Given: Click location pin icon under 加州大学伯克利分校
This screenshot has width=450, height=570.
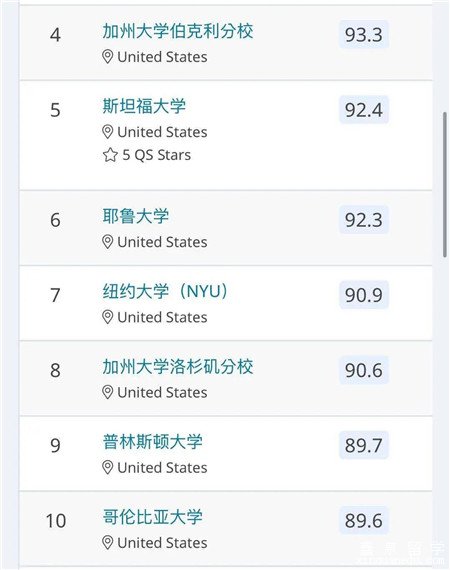Looking at the screenshot, I should (107, 57).
